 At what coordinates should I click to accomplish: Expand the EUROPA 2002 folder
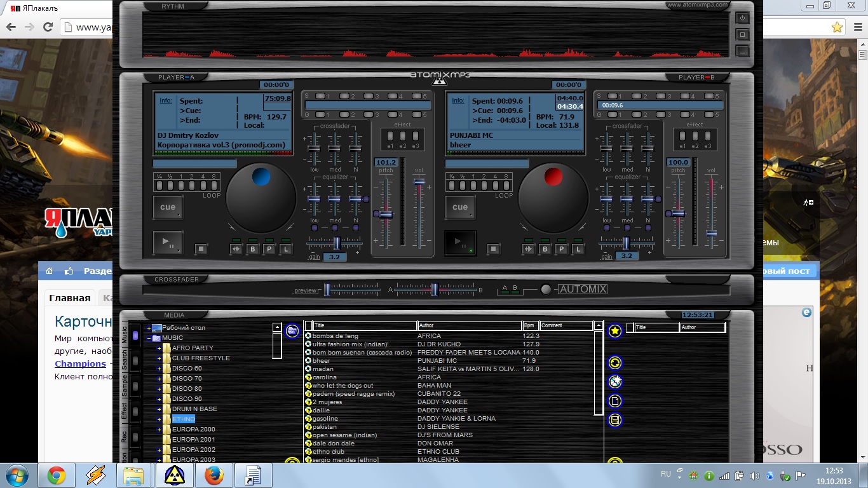(159, 450)
